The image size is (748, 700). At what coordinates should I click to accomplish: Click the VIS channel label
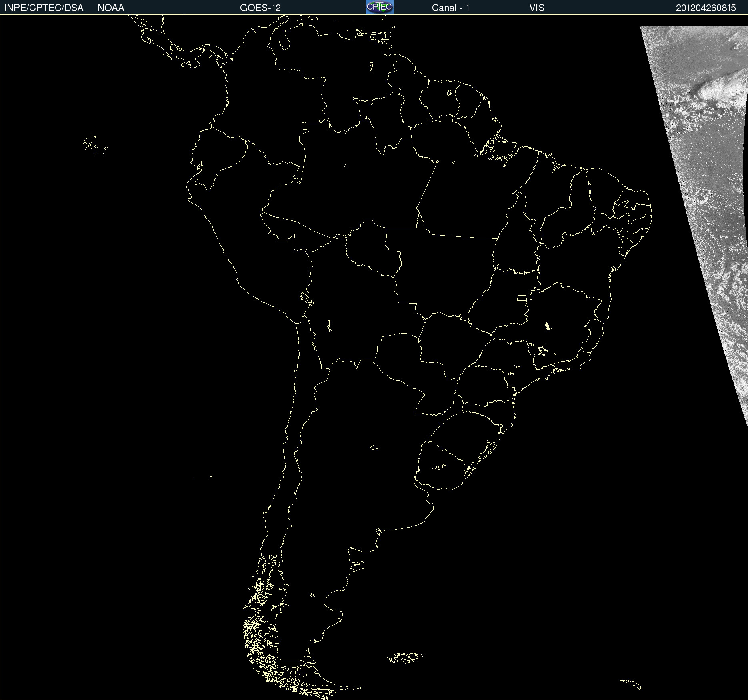pyautogui.click(x=537, y=8)
